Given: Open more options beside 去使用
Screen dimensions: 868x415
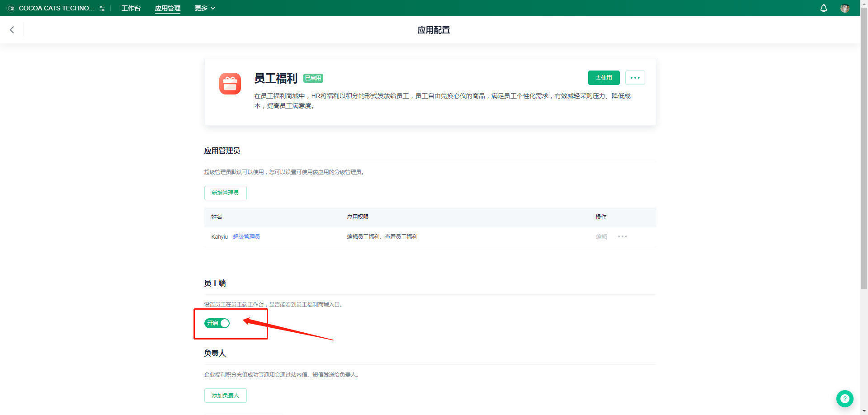Looking at the screenshot, I should click(635, 78).
